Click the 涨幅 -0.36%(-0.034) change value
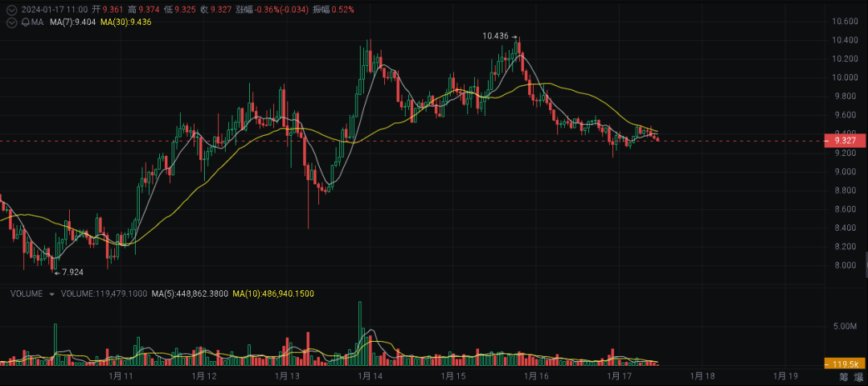Image resolution: width=868 pixels, height=386 pixels. 272,10
